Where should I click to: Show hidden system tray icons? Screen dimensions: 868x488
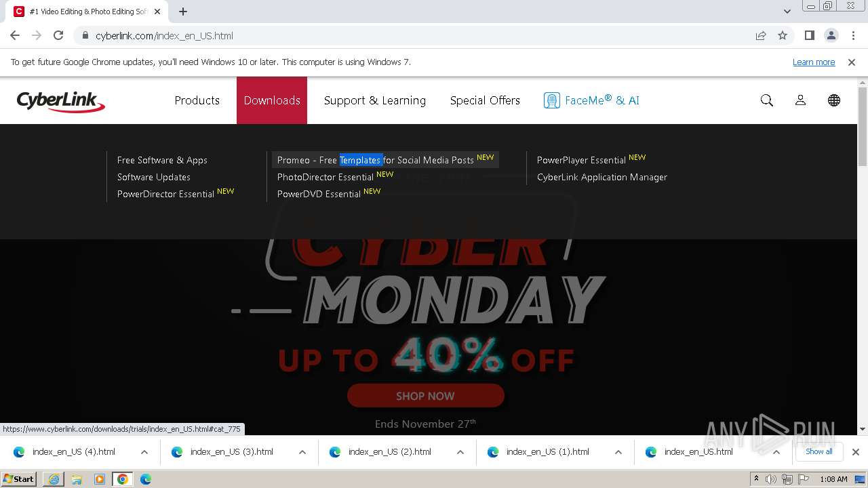(756, 479)
